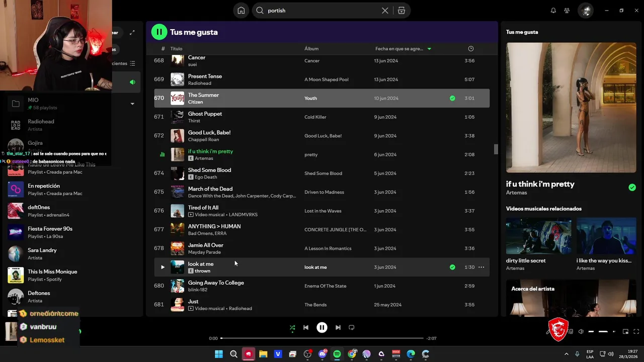Open mini player icon
Viewport: 644px width, 362px height.
[x=625, y=332]
